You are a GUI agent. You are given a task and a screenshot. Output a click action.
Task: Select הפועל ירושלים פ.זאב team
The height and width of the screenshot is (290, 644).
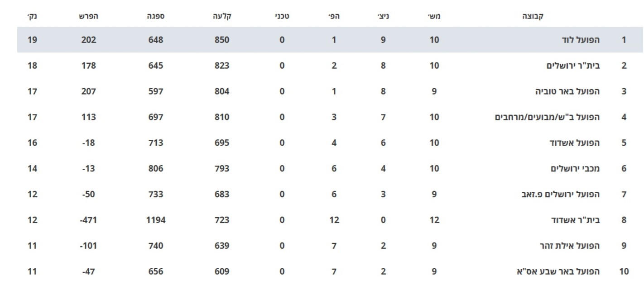pos(561,195)
